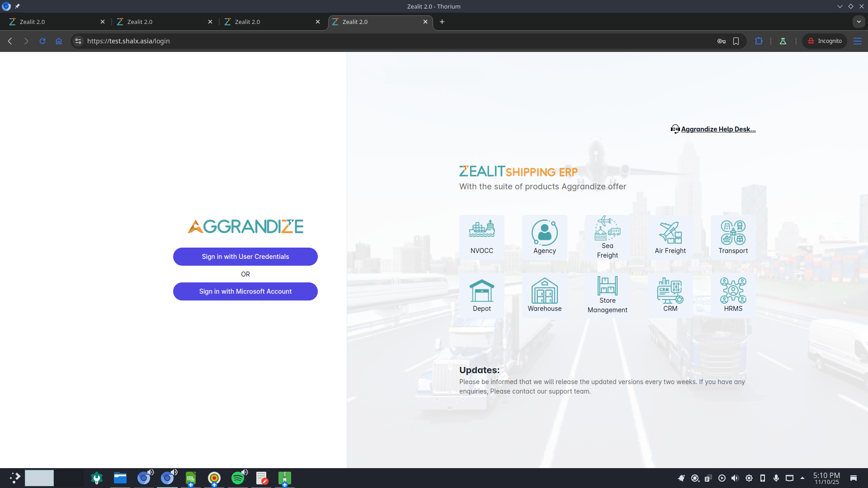Screen dimensions: 868x488
Task: Click the Air Freight icon
Action: pos(670,237)
